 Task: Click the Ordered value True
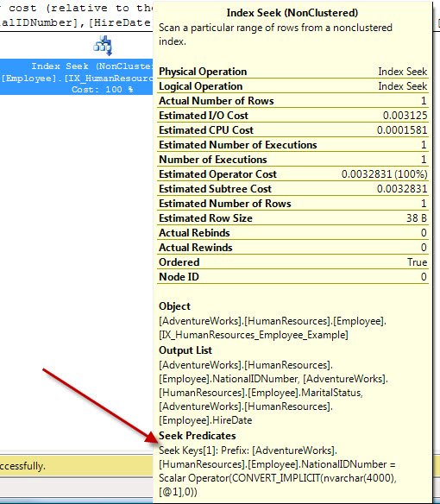coord(418,262)
